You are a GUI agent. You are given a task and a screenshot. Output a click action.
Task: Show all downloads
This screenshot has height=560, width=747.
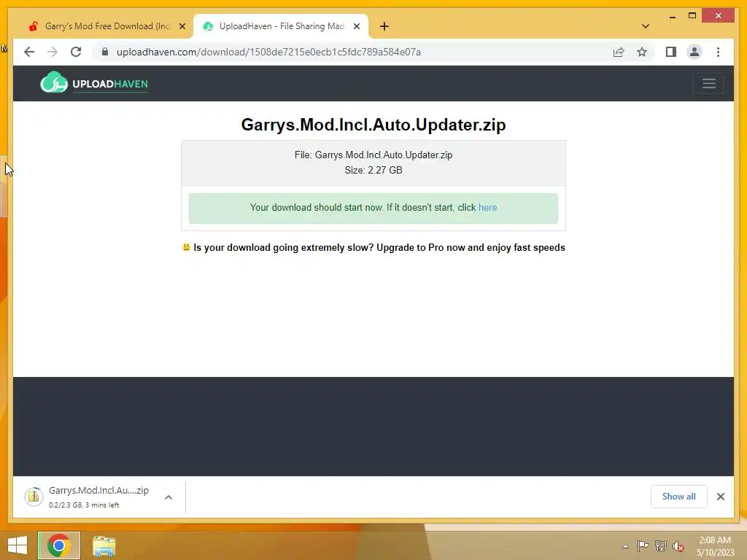679,497
